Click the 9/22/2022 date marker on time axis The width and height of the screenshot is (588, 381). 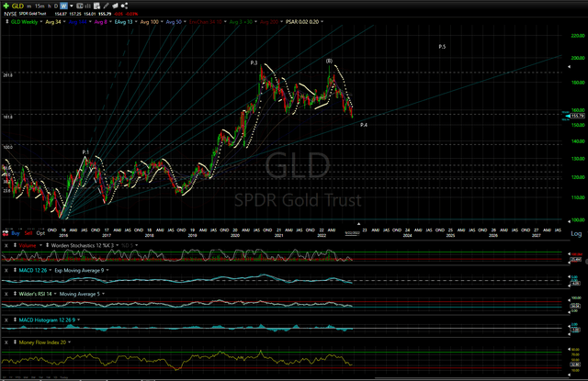pyautogui.click(x=352, y=233)
